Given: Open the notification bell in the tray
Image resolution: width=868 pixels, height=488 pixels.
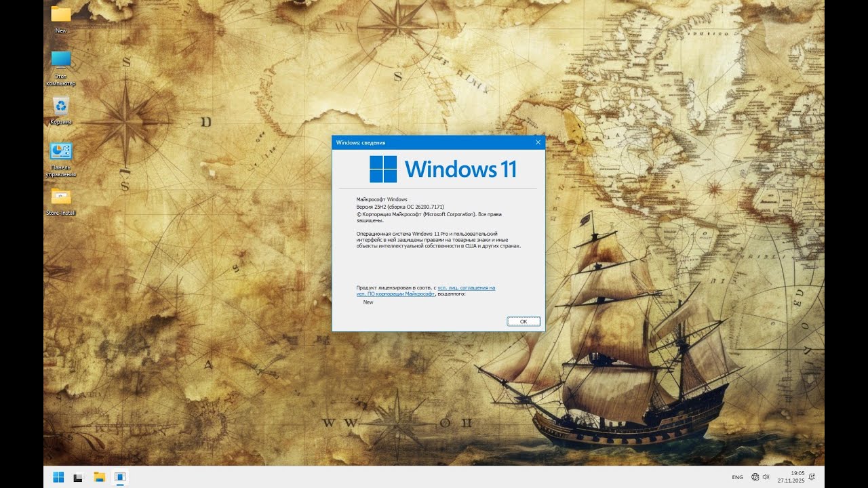Looking at the screenshot, I should pyautogui.click(x=812, y=477).
